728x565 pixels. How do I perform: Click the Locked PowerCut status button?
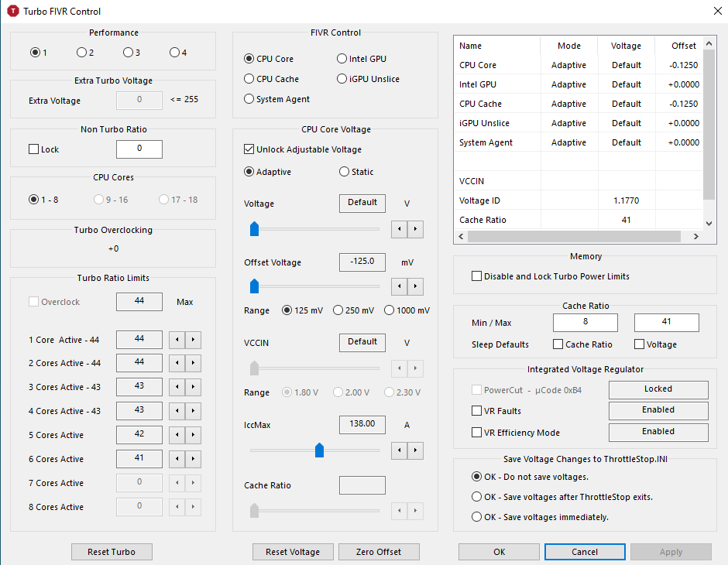pyautogui.click(x=658, y=389)
